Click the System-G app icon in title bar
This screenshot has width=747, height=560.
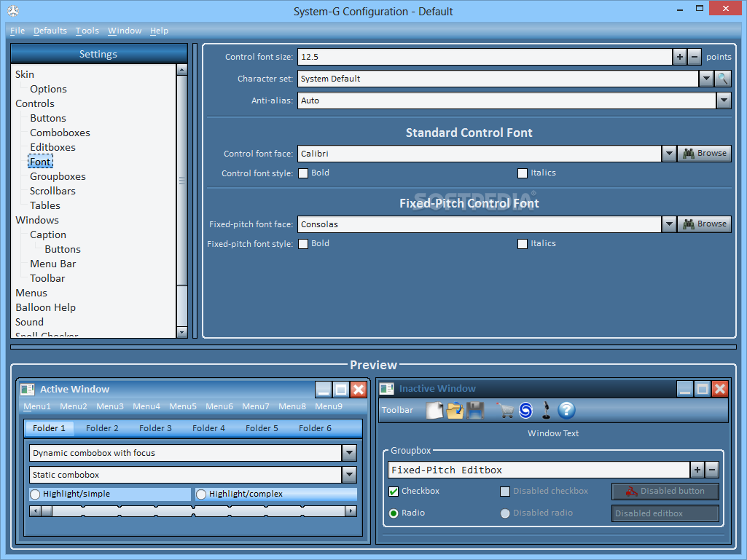[x=13, y=10]
